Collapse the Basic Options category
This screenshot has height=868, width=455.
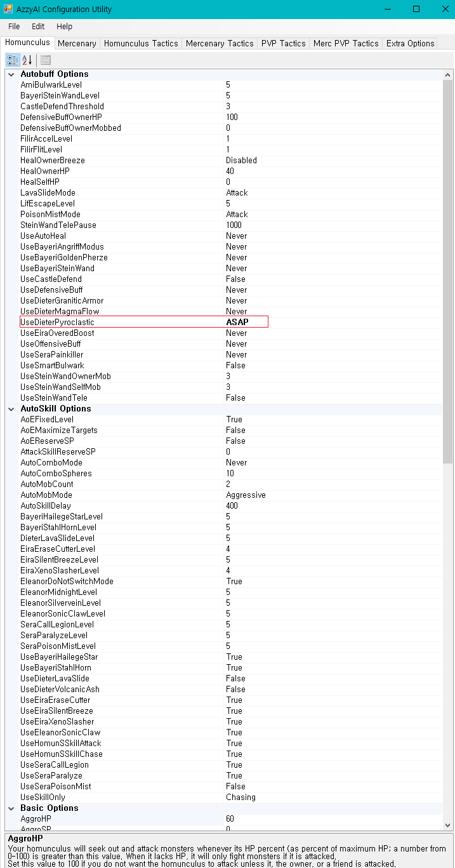click(x=11, y=808)
